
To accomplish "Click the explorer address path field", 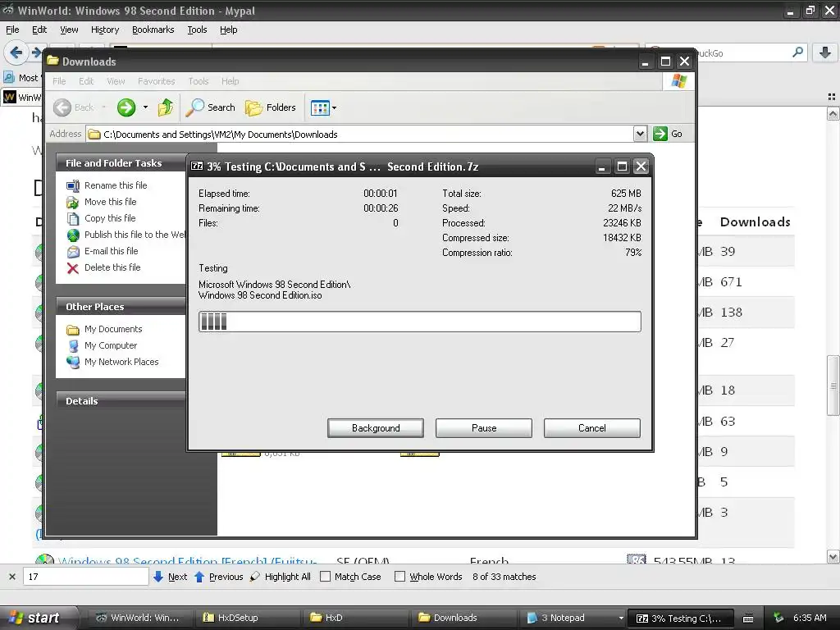I will 359,134.
